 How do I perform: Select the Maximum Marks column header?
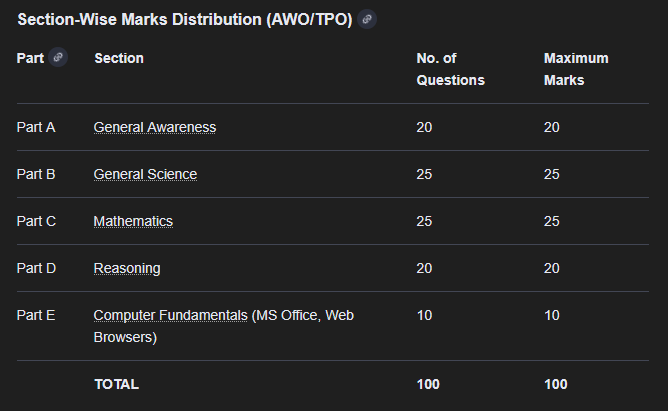576,69
